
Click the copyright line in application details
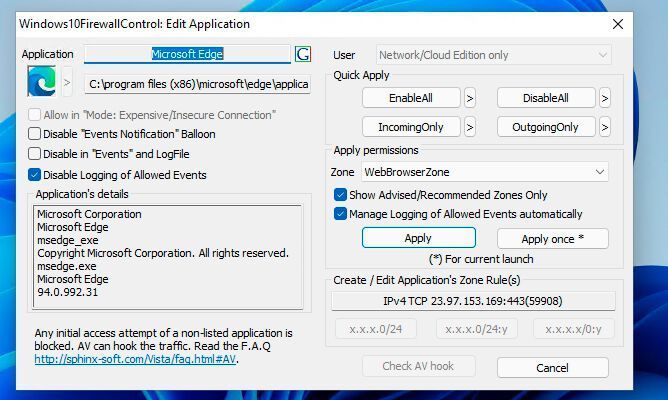click(163, 253)
